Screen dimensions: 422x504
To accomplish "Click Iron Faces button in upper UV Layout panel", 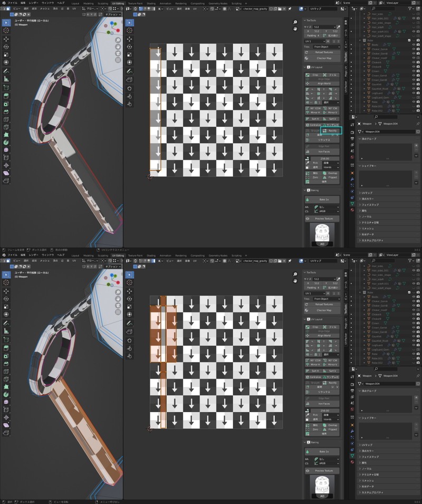I will pyautogui.click(x=322, y=151).
